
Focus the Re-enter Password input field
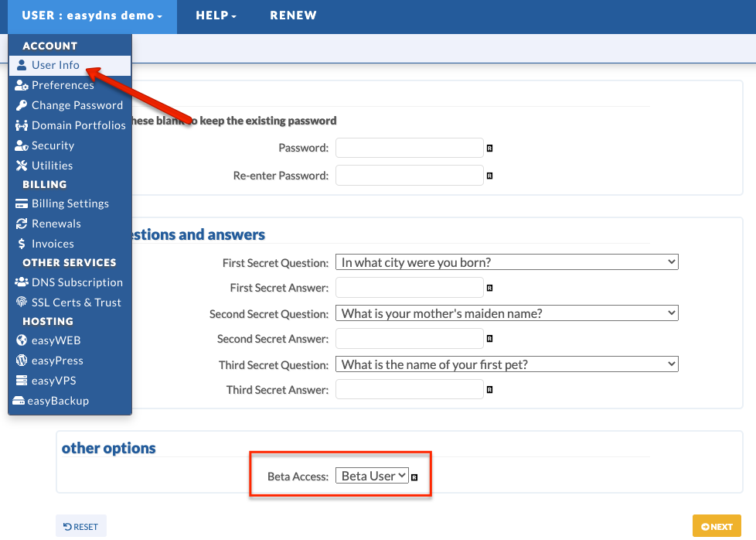click(x=410, y=175)
